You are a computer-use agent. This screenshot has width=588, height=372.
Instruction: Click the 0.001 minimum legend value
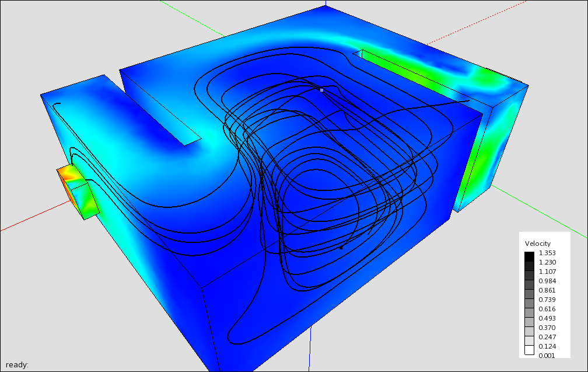[547, 355]
